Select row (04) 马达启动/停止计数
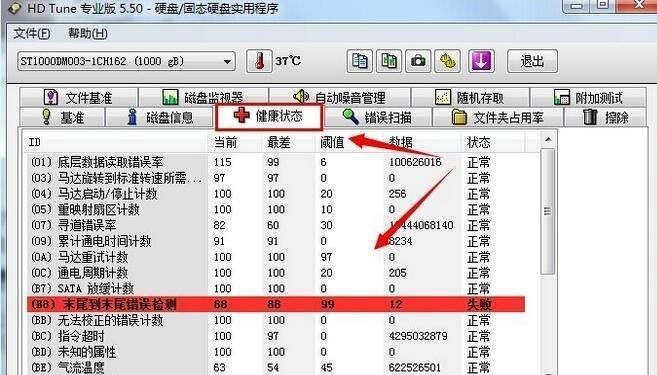Screen dimensions: 657x375 276,194
